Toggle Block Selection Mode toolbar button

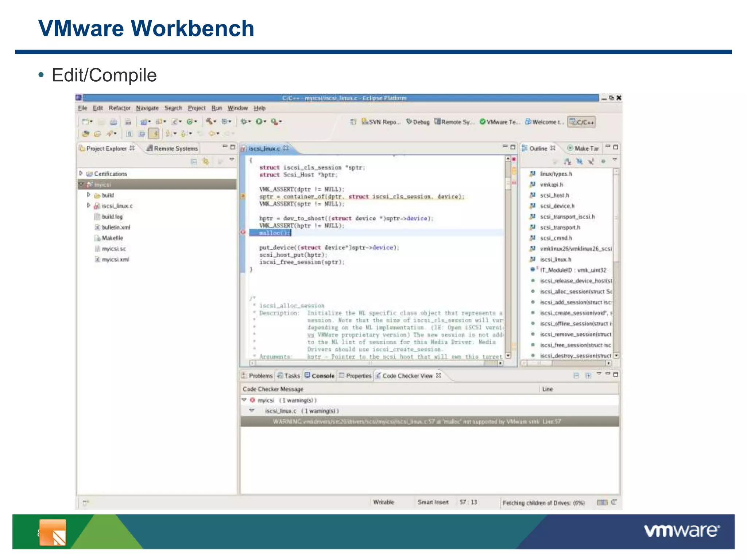142,134
